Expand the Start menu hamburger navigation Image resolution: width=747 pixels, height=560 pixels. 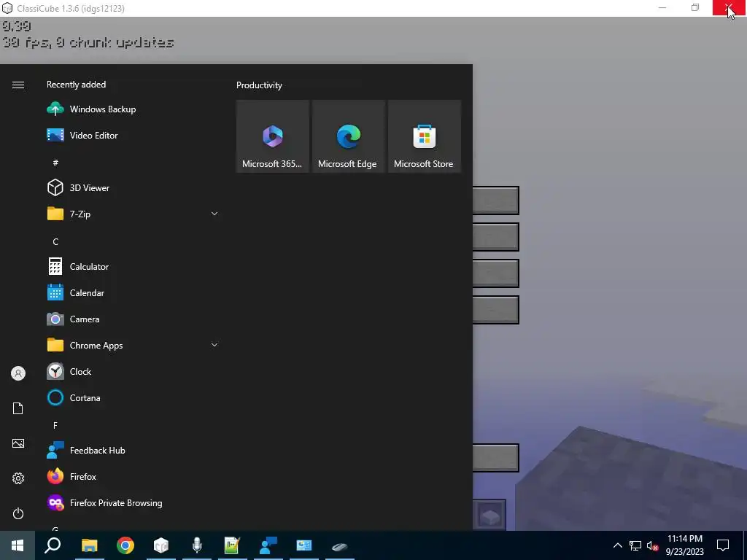[x=18, y=85]
